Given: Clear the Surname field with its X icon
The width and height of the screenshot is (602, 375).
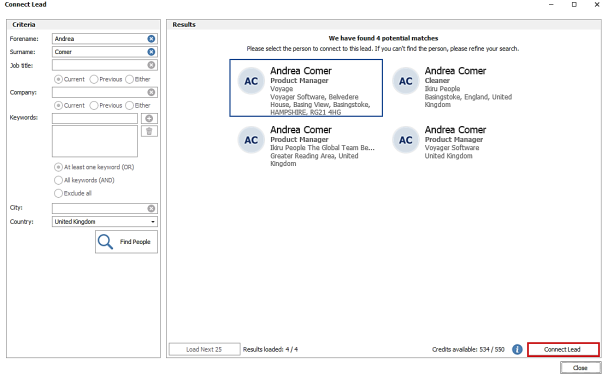Looking at the screenshot, I should tap(151, 52).
